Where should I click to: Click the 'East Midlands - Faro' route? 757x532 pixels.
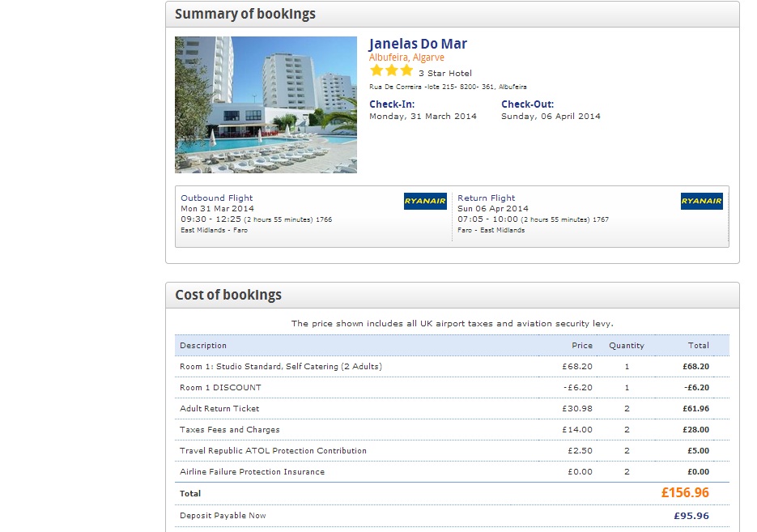tap(214, 230)
